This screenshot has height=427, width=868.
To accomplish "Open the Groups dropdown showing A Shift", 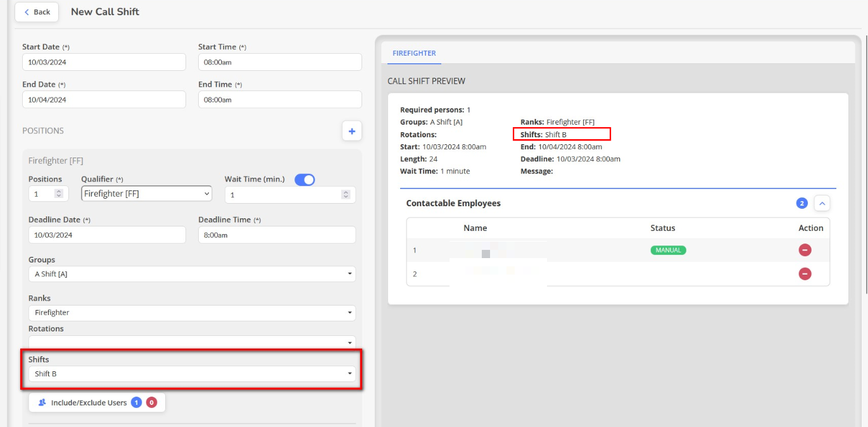I will tap(192, 274).
